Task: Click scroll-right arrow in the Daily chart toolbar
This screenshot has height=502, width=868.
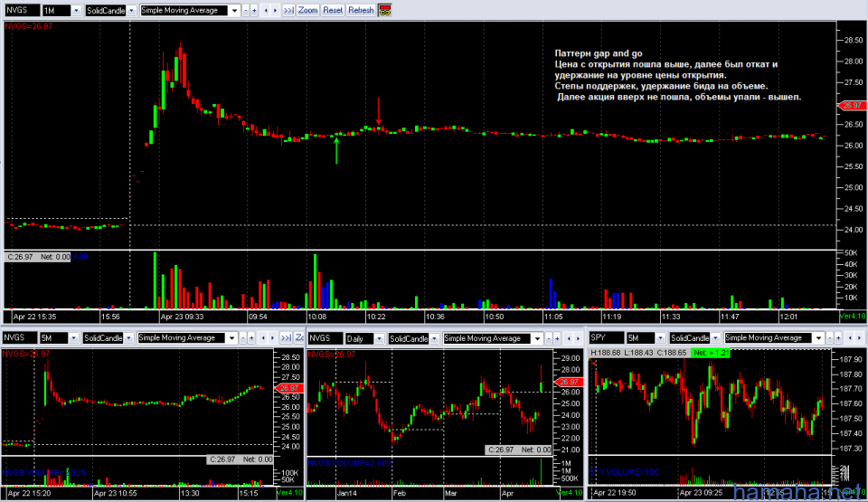Action: point(578,338)
